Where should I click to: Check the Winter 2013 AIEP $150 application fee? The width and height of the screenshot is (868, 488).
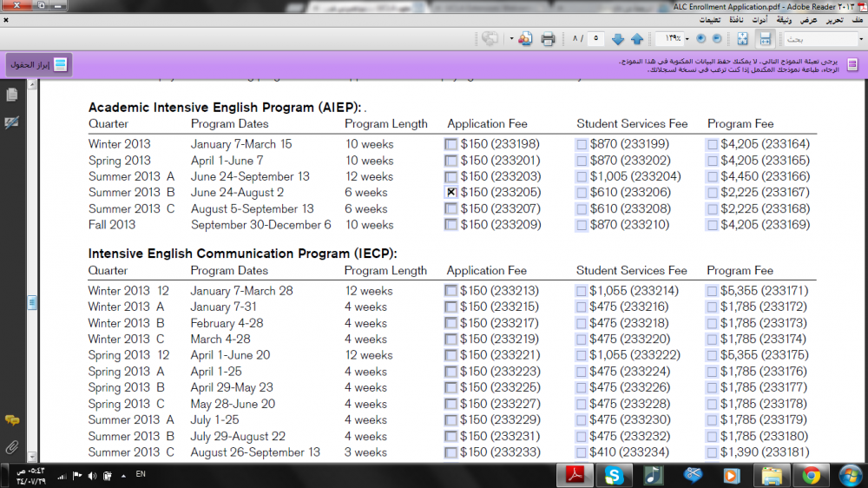tap(451, 145)
